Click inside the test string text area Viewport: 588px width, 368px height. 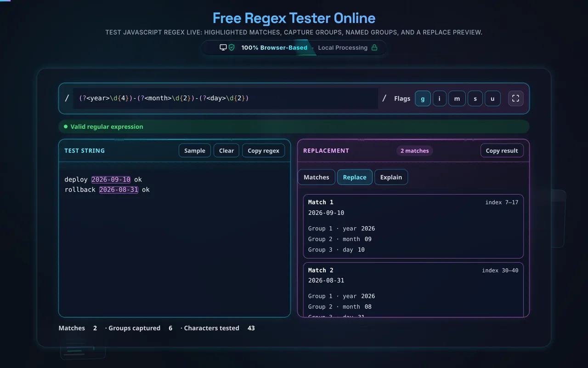175,239
